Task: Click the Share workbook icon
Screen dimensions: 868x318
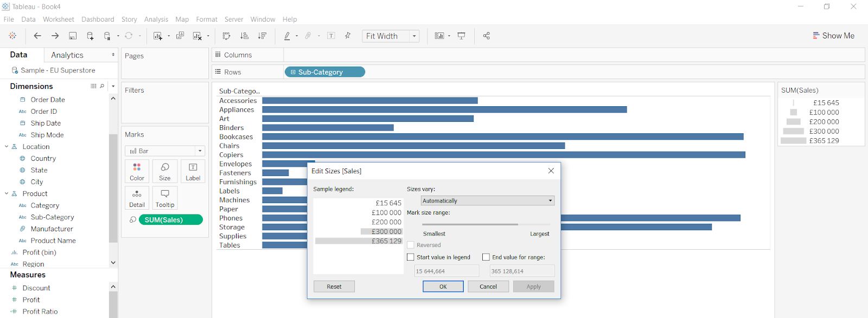Action: 486,36
